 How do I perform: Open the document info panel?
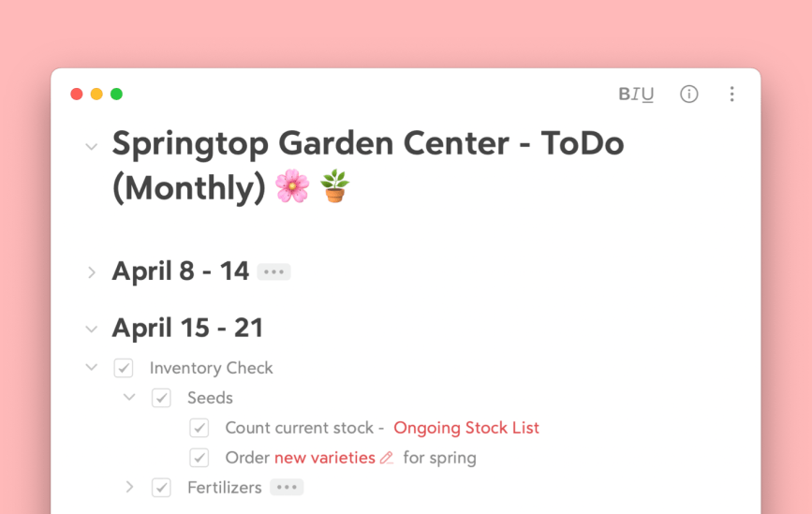[689, 94]
